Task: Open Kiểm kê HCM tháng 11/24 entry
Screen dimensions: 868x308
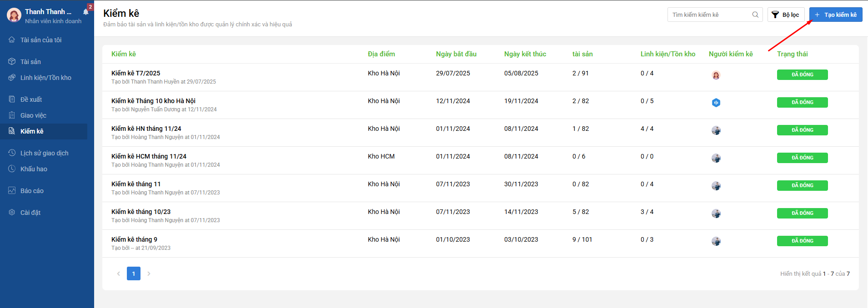Action: [149, 156]
